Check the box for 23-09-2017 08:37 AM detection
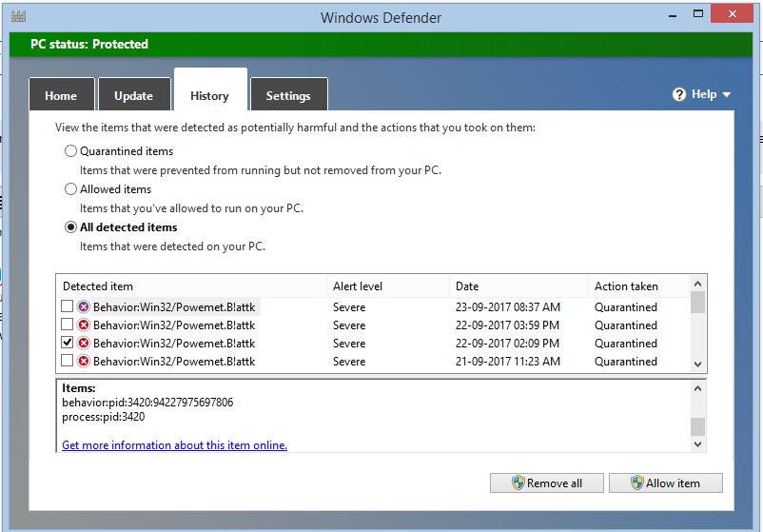The image size is (763, 532). [68, 306]
